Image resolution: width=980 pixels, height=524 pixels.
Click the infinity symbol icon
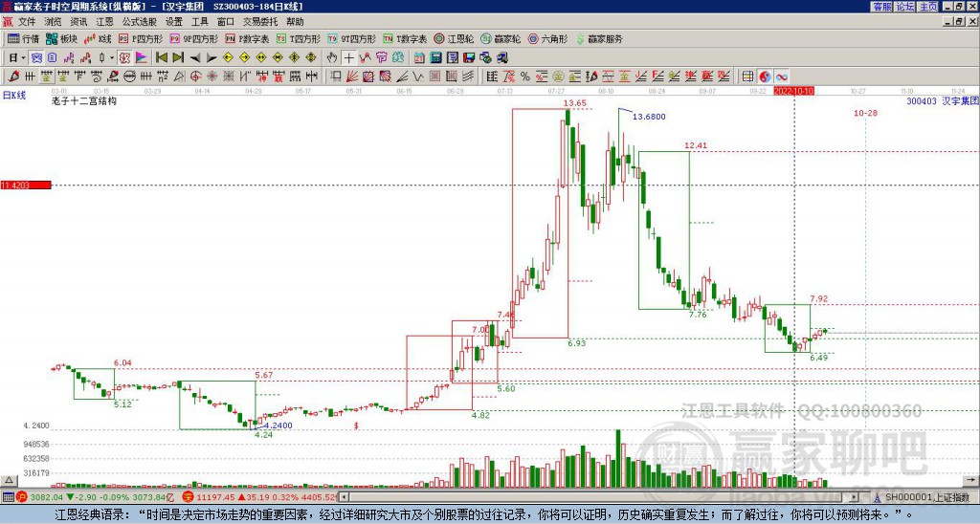coord(781,76)
